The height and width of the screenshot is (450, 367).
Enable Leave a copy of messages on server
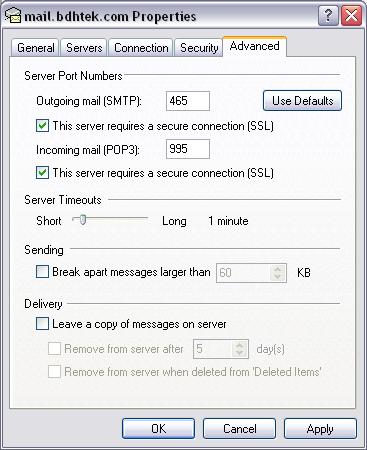[x=42, y=324]
